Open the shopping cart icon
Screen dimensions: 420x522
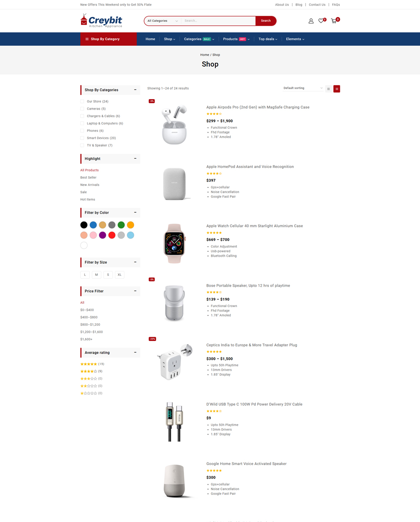334,21
